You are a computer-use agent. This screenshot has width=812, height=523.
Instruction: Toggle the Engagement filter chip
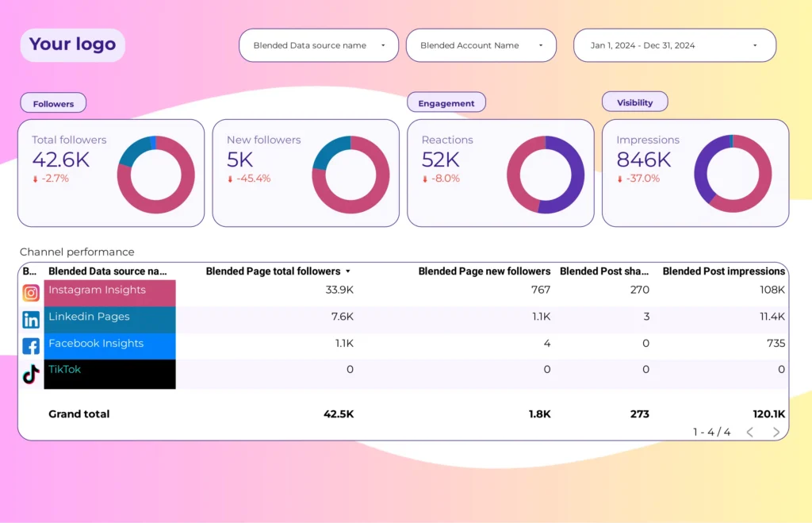click(x=446, y=102)
